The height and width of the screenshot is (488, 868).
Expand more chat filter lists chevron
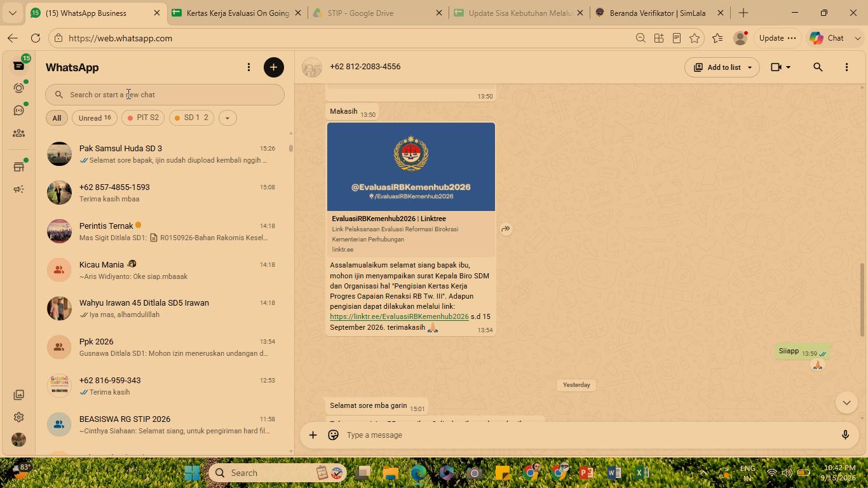pyautogui.click(x=227, y=118)
